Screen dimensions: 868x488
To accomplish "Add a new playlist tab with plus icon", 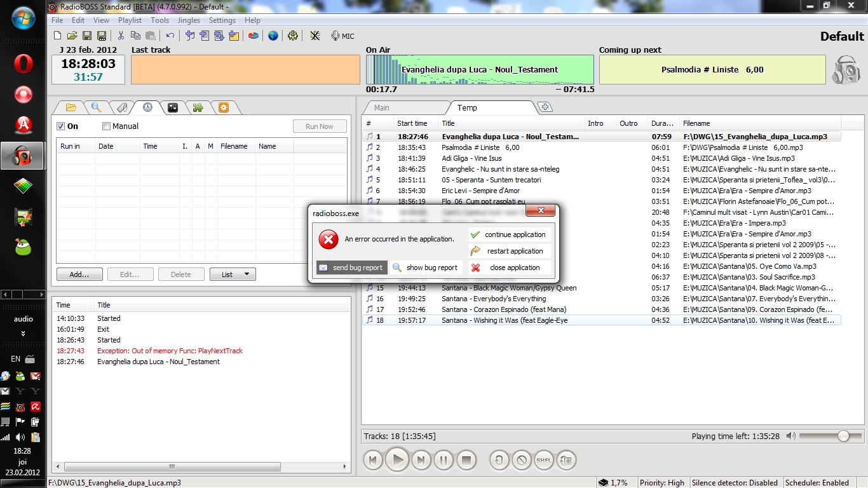I will tap(545, 107).
